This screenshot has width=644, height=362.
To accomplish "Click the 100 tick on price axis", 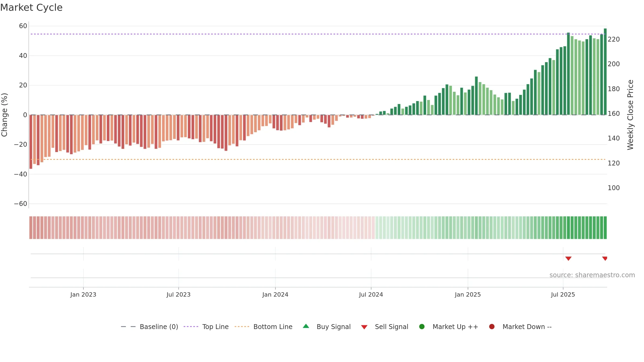I will pos(614,188).
